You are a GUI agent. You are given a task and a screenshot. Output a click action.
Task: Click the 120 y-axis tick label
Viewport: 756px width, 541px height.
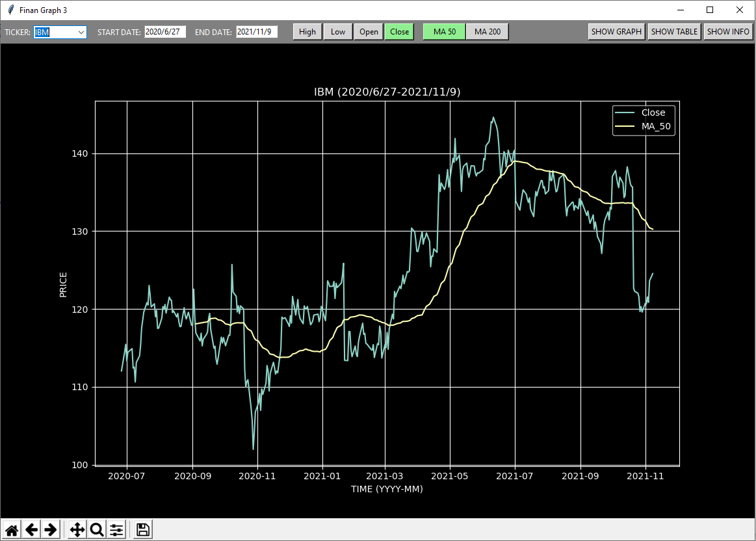point(80,310)
